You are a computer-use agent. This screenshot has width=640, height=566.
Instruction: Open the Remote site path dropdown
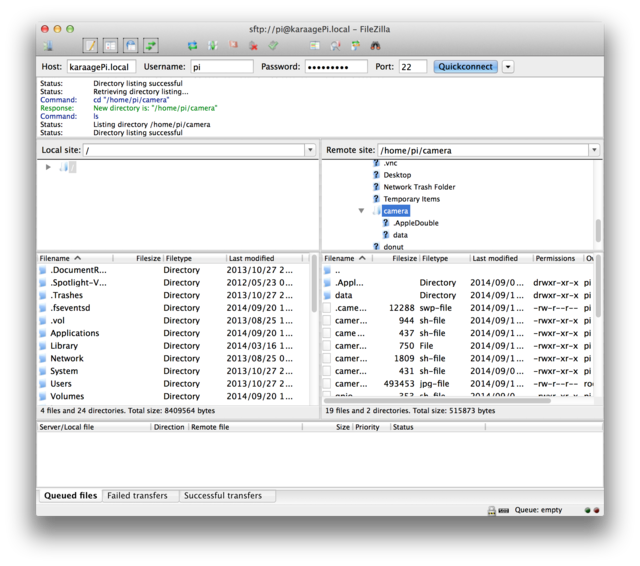[594, 150]
